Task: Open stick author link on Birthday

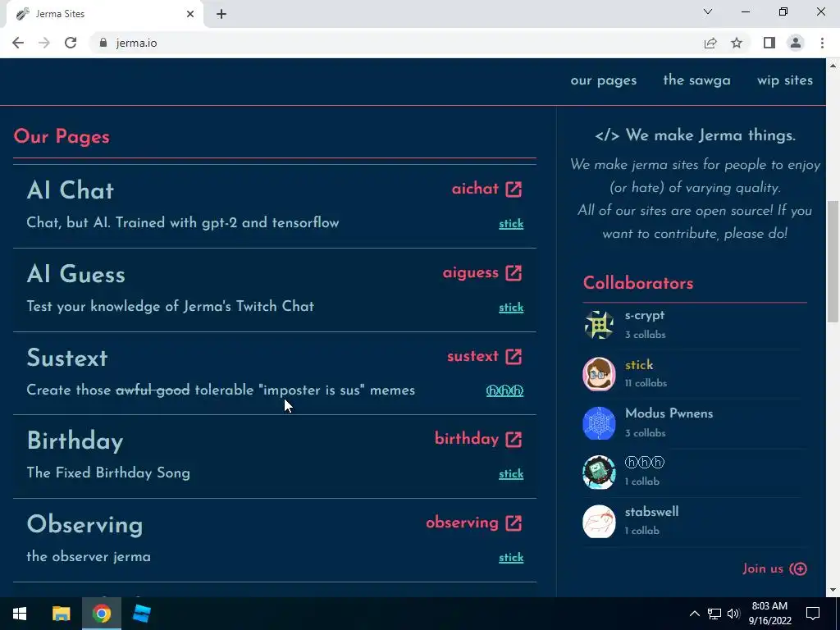Action: pos(511,474)
